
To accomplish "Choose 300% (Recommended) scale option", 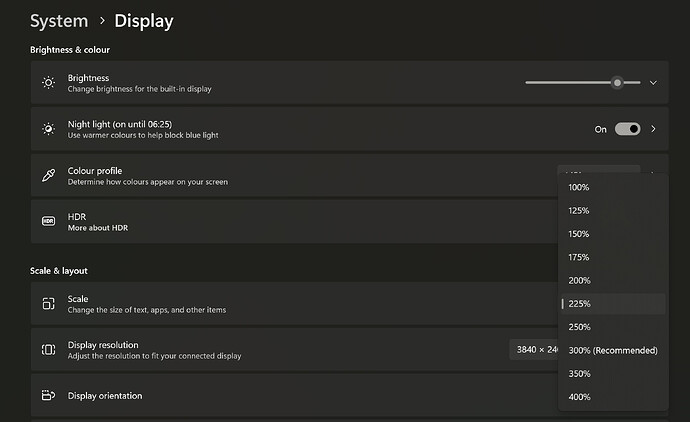I will tap(613, 351).
